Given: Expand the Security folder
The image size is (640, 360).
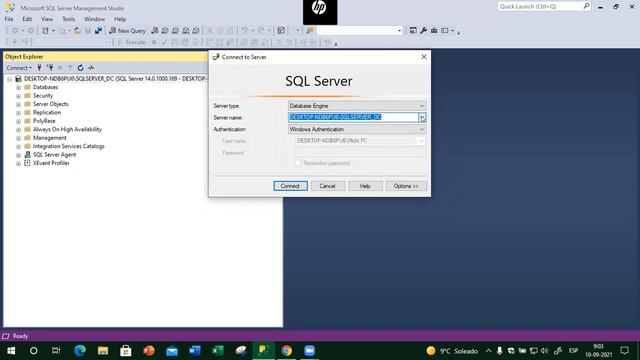Looking at the screenshot, I should (18, 96).
